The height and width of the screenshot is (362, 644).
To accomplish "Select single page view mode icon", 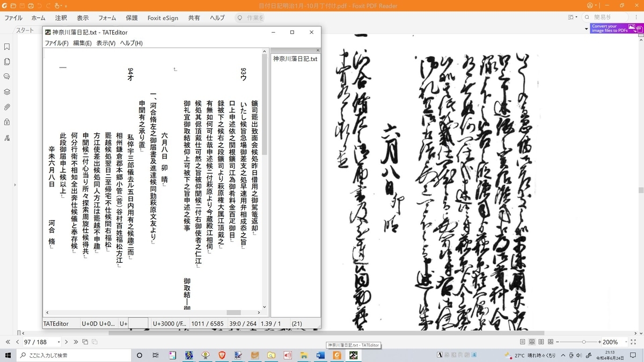I will pos(523,342).
